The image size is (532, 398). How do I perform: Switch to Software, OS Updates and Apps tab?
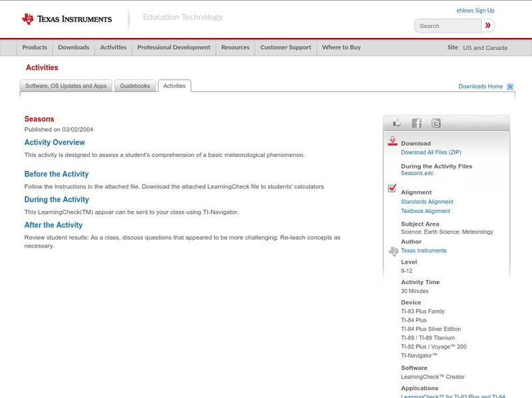tap(65, 85)
